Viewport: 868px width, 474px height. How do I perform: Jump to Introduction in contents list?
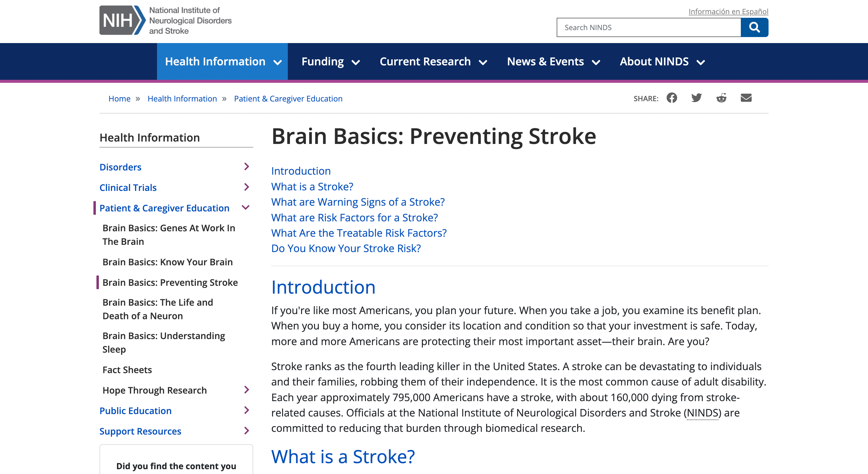pyautogui.click(x=301, y=171)
